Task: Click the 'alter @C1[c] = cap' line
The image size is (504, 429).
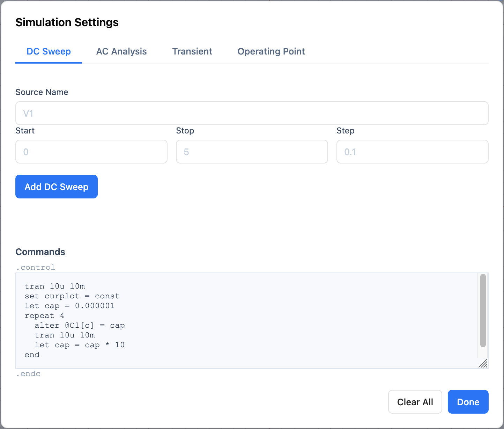Action: pyautogui.click(x=80, y=325)
